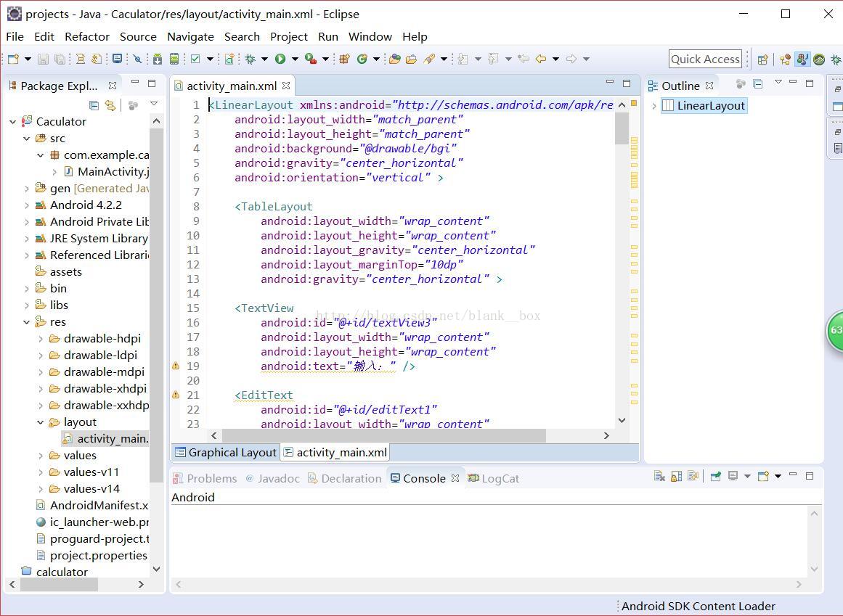
Task: Click the green Run button icon
Action: pos(280,59)
